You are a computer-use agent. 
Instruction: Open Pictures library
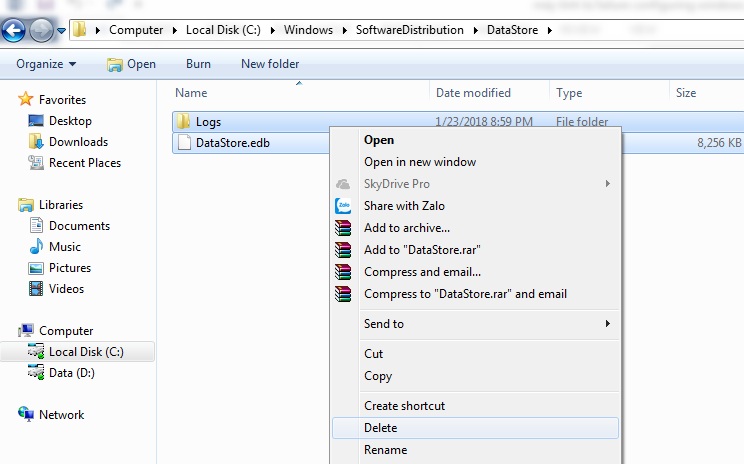coord(70,268)
